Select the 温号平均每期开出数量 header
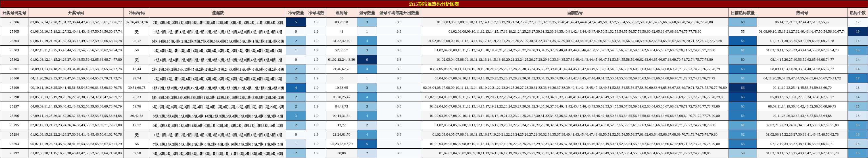This screenshot has height=158, width=868. (399, 13)
